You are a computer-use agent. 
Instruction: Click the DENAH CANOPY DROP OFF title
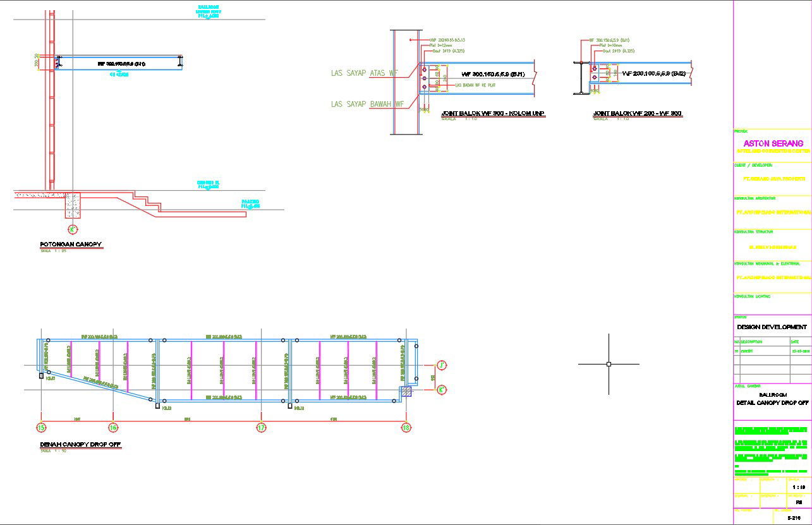coord(80,445)
